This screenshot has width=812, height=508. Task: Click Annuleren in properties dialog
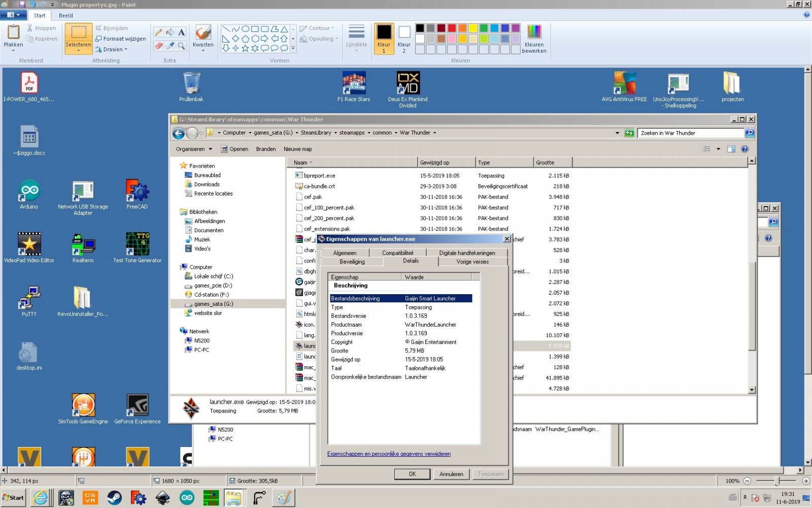[451, 474]
